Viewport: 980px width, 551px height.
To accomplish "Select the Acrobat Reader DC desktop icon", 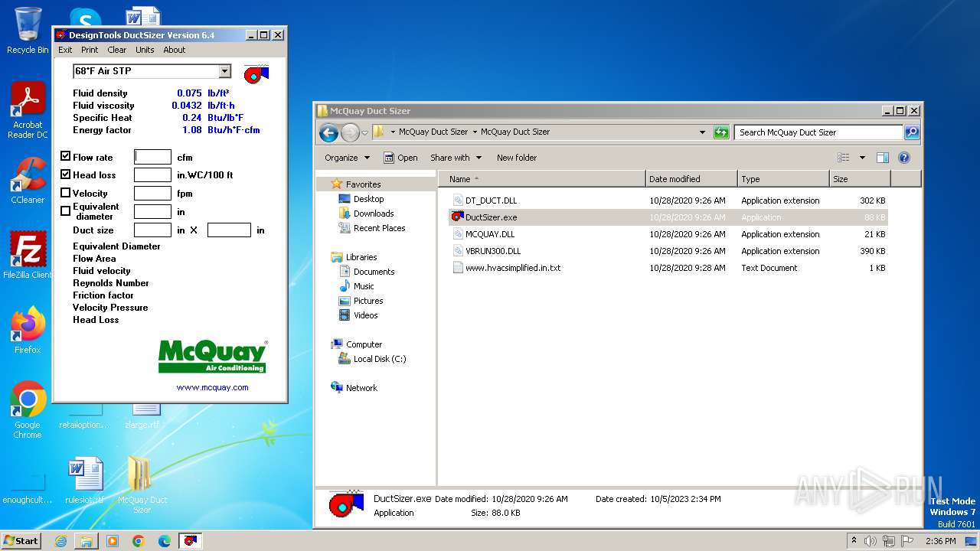I will (28, 110).
